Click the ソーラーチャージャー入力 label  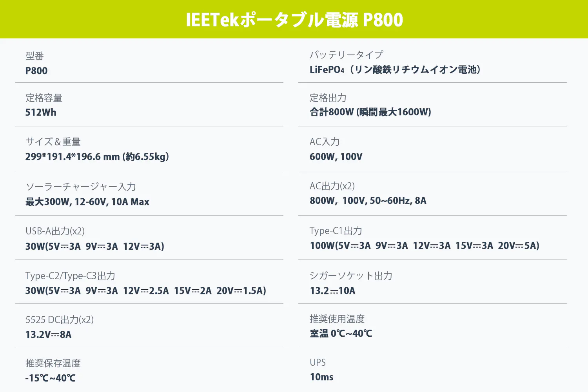point(80,187)
